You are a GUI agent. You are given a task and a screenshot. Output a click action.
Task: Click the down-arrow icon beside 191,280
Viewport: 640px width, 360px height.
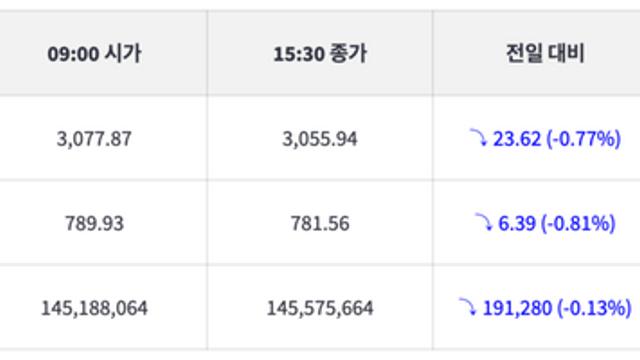tap(468, 307)
